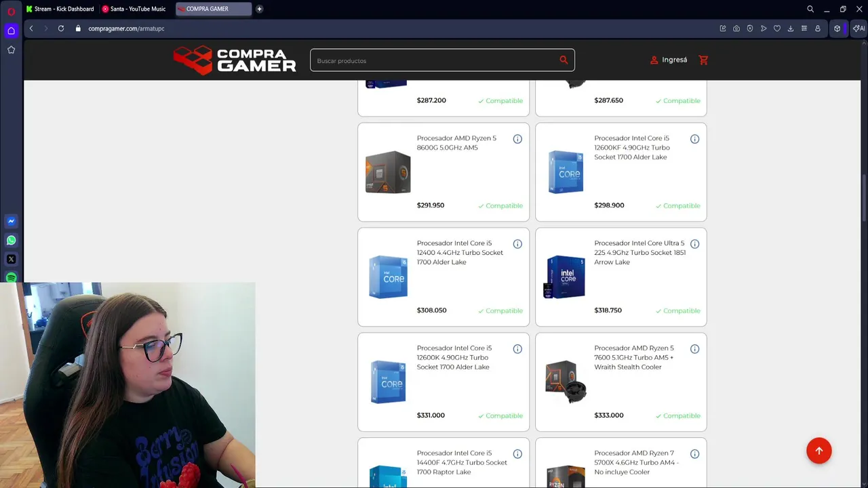The image size is (868, 488).
Task: Click the search magnifier in Compra Gamer
Action: (x=564, y=60)
